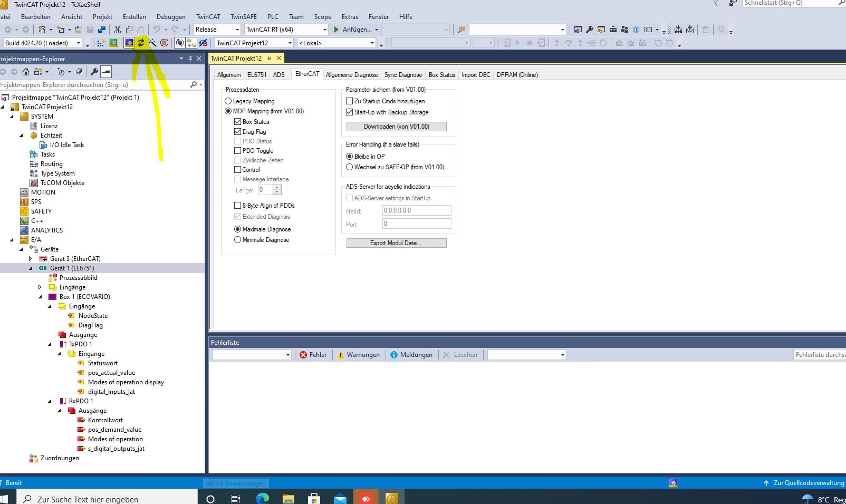Click the Scan devices magic wand icon
Screen dimensions: 846x504
(x=152, y=43)
